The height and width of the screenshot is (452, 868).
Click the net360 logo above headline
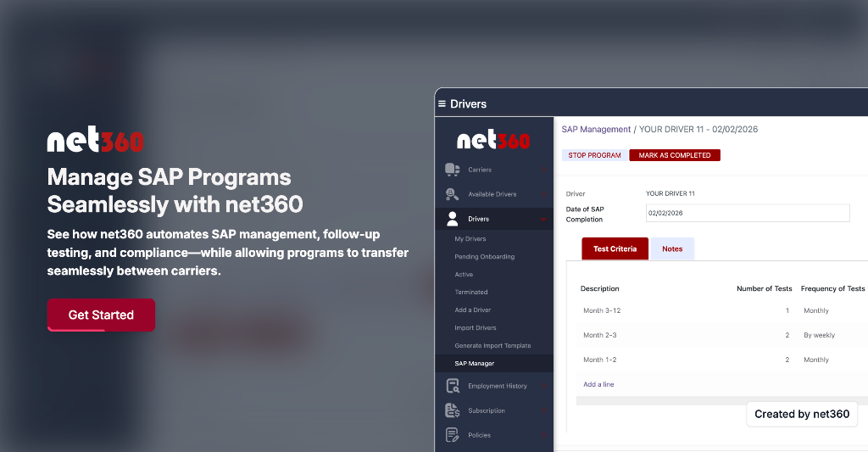click(x=95, y=139)
